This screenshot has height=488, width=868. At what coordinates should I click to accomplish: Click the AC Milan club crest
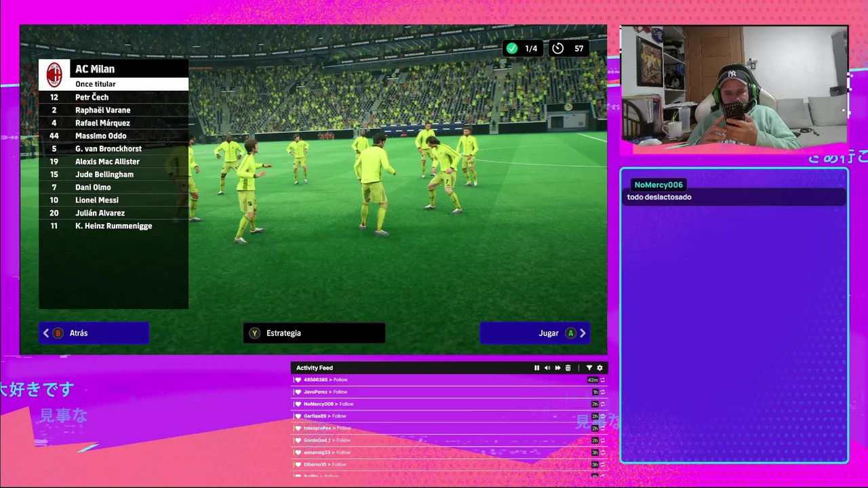pyautogui.click(x=54, y=75)
